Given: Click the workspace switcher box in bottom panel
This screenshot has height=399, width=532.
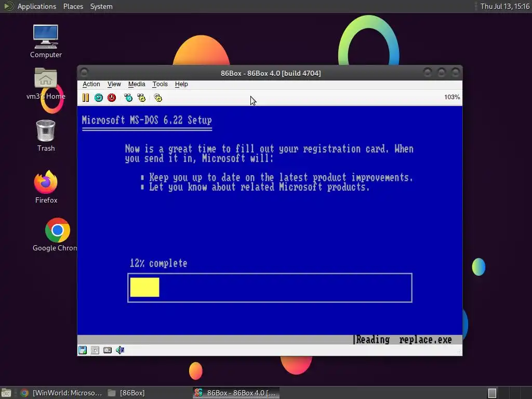Looking at the screenshot, I should 492,393.
